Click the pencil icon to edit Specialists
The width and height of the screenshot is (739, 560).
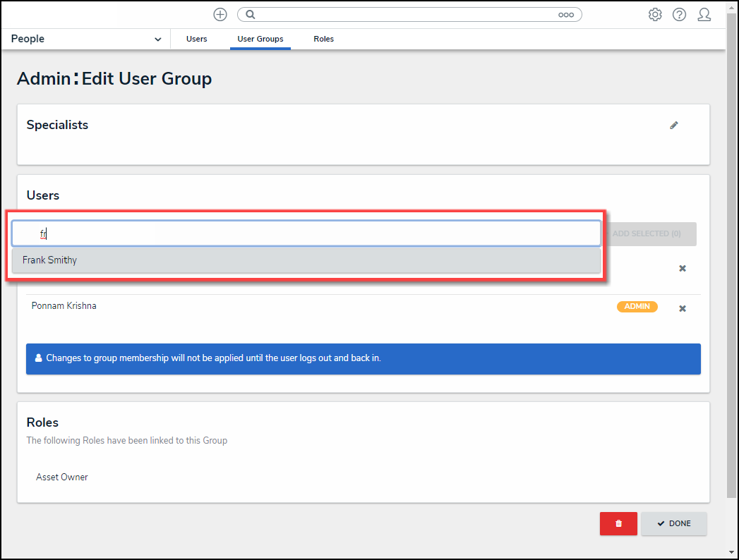(x=674, y=126)
